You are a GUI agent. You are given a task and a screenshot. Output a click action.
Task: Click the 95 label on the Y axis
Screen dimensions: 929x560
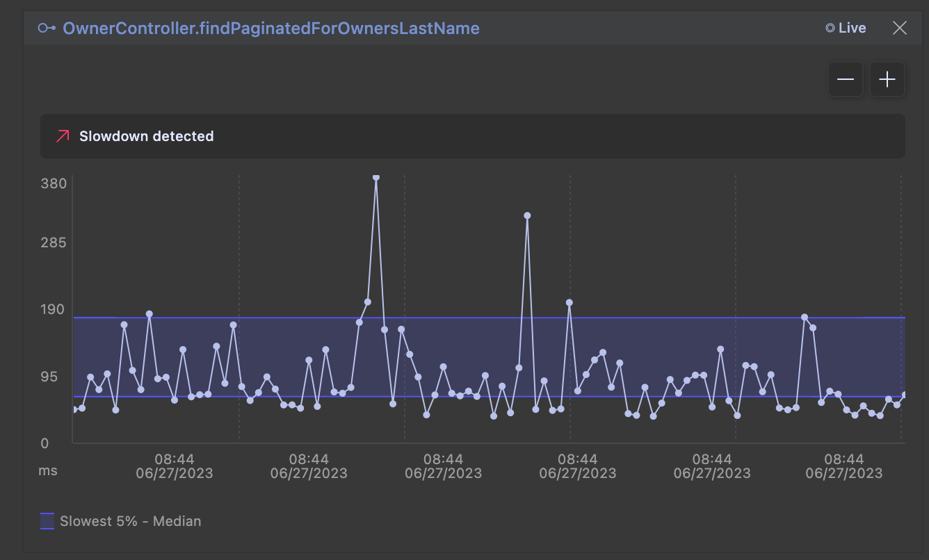coord(54,377)
